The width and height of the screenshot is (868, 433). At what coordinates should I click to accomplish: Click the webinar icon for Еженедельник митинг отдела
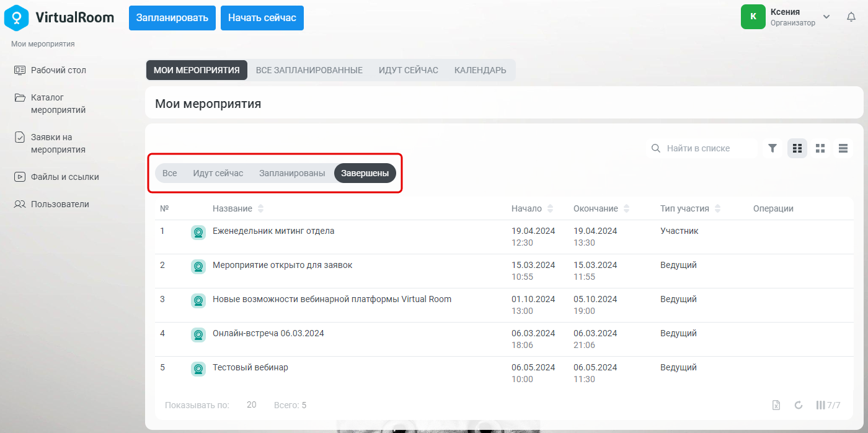pyautogui.click(x=198, y=233)
